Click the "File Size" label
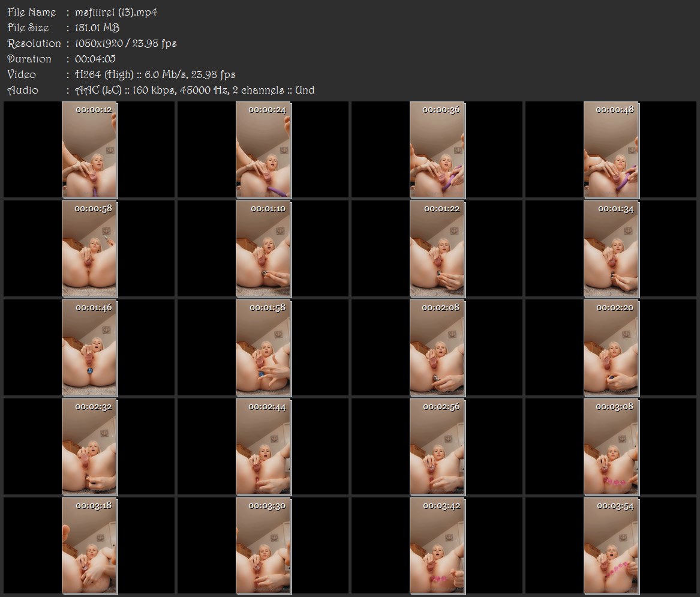Viewport: 700px width, 597px height. tap(28, 28)
